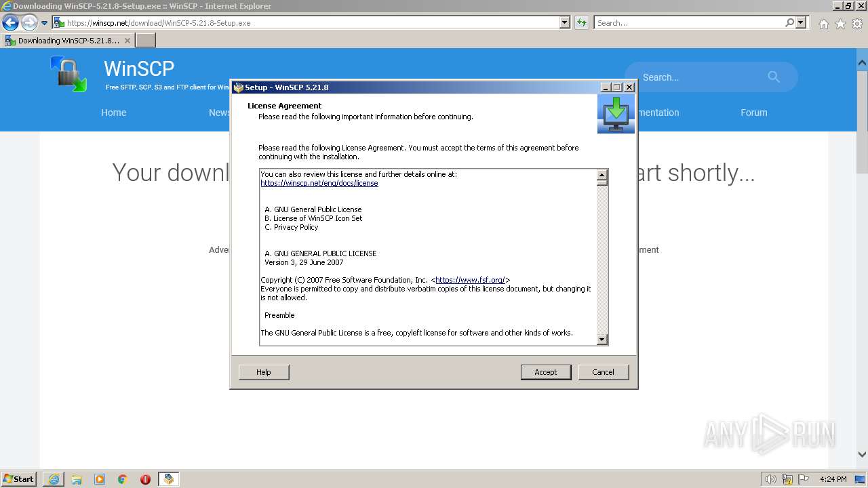
Task: Focus the IE Search box
Action: tap(688, 23)
